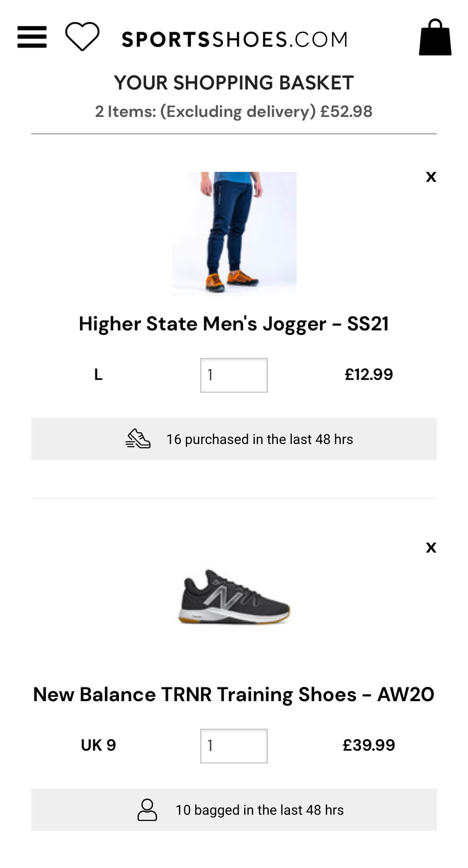Click the jogger product image

234,233
